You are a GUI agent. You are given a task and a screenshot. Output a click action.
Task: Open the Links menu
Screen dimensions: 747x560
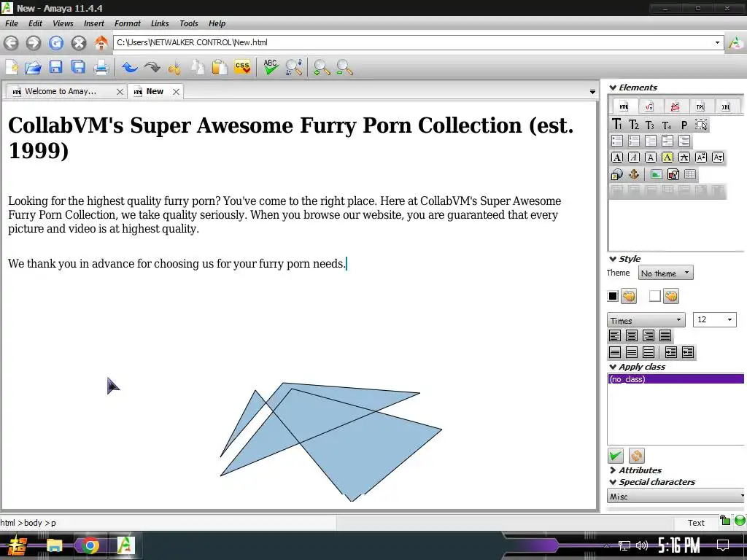[160, 23]
